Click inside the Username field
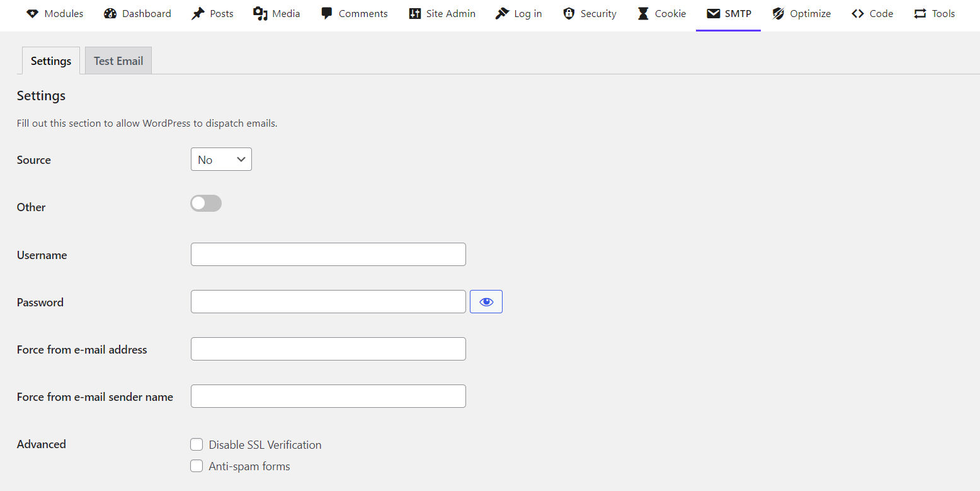 [328, 254]
